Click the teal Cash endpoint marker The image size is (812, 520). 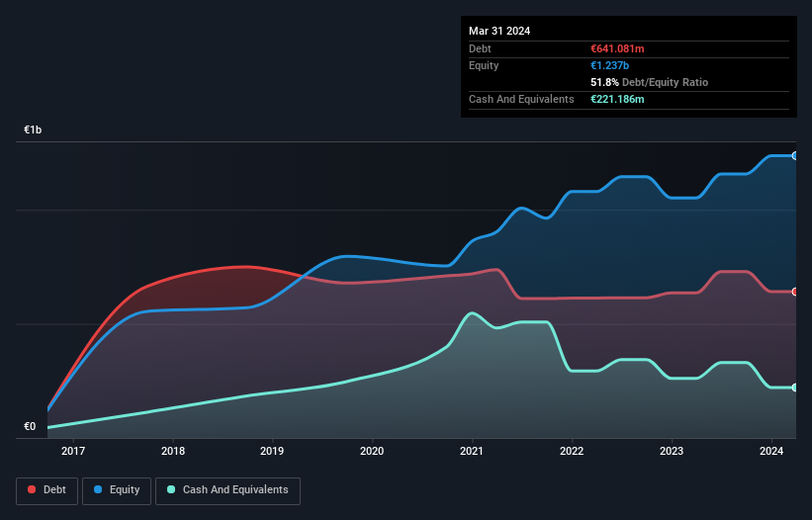795,388
